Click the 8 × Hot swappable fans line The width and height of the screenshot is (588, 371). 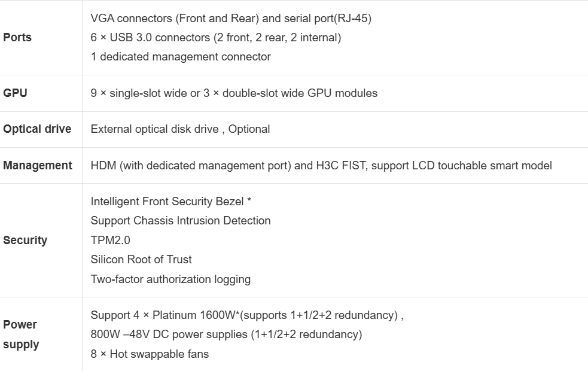(x=150, y=354)
